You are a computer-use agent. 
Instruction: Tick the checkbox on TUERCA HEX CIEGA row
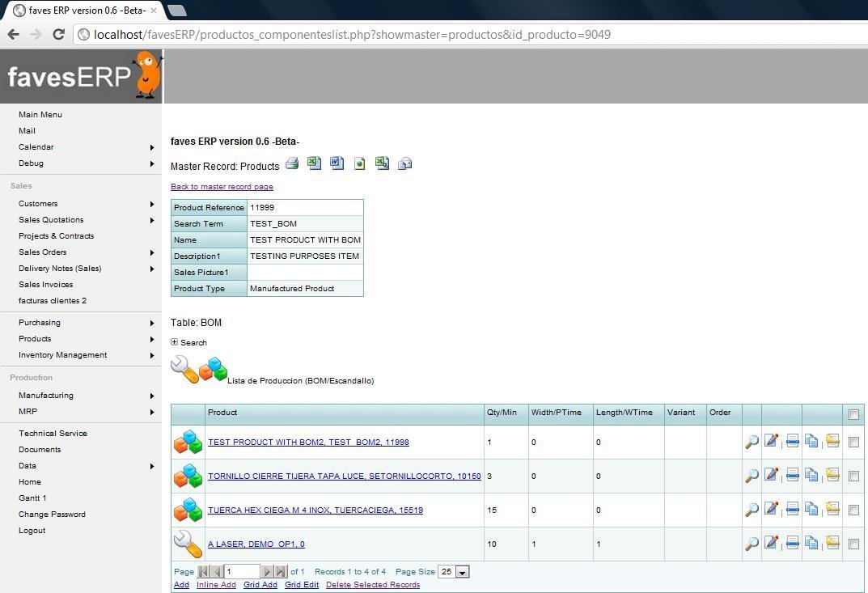pos(853,510)
